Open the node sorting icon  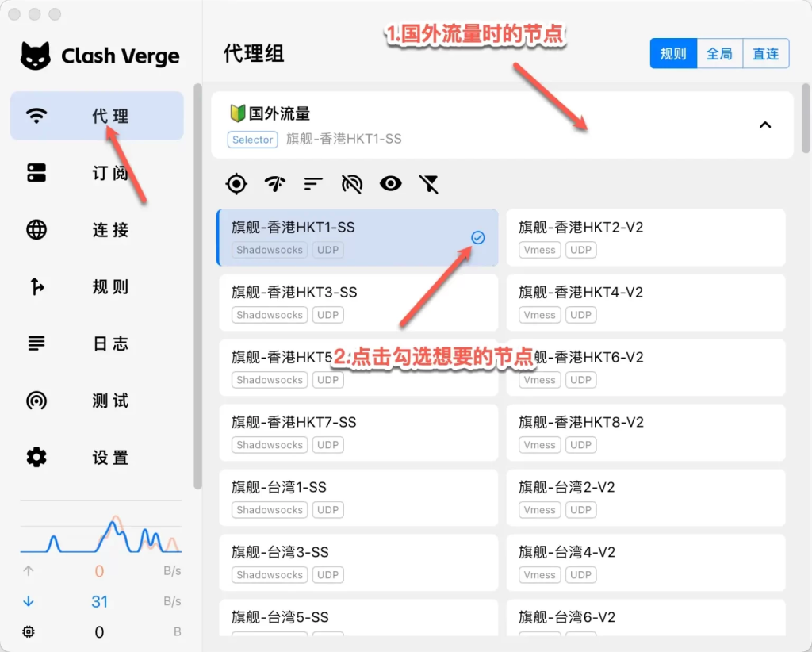point(312,183)
